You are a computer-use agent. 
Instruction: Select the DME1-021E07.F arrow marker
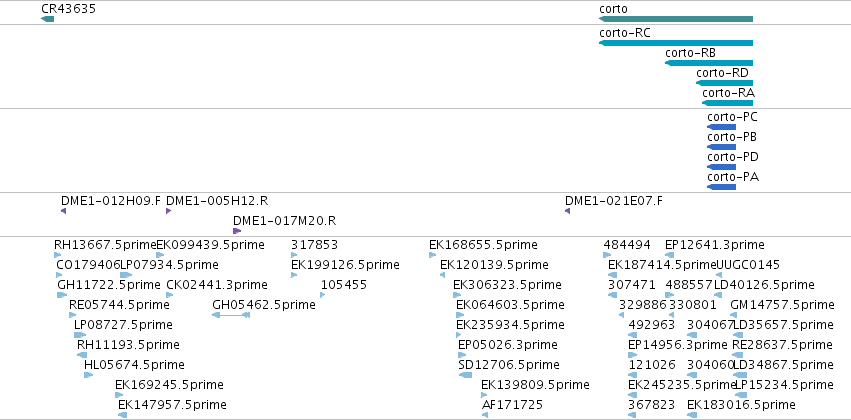click(568, 211)
